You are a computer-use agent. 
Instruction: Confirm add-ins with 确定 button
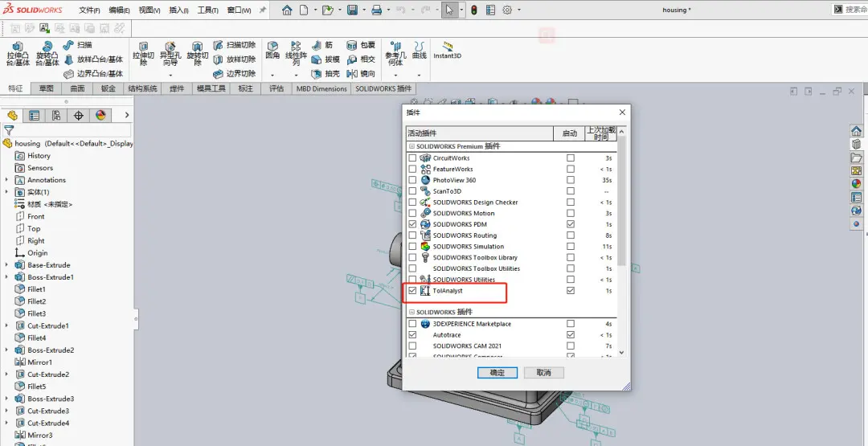pos(497,372)
